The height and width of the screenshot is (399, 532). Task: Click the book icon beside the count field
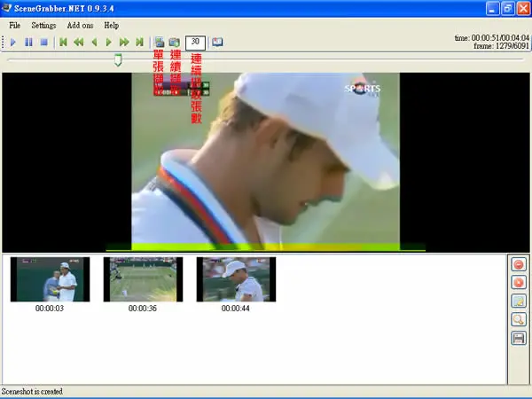(217, 42)
